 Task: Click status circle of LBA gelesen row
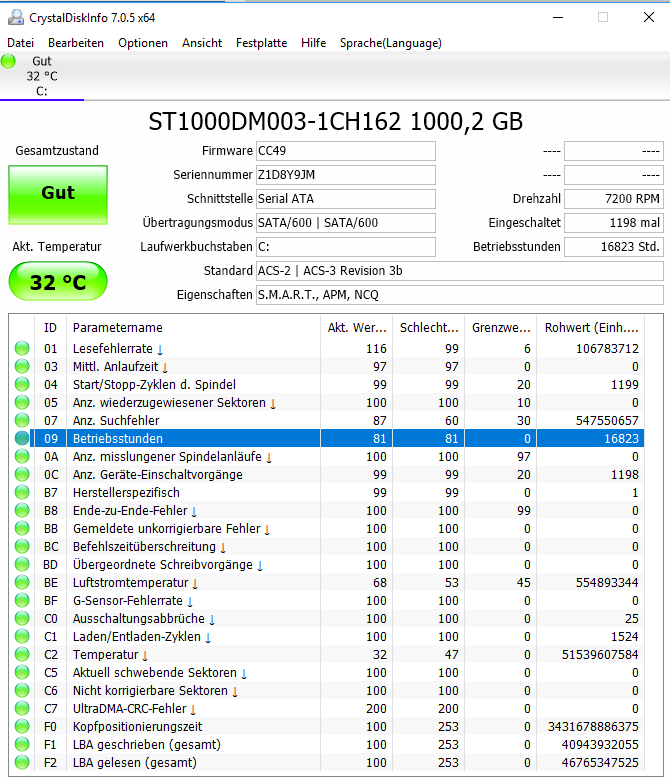(x=22, y=762)
